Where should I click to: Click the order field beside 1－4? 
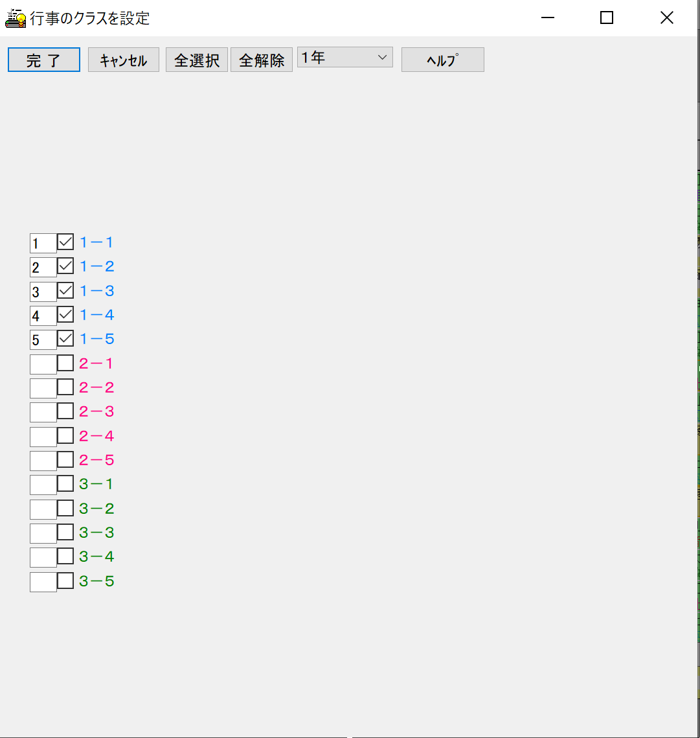pos(43,316)
